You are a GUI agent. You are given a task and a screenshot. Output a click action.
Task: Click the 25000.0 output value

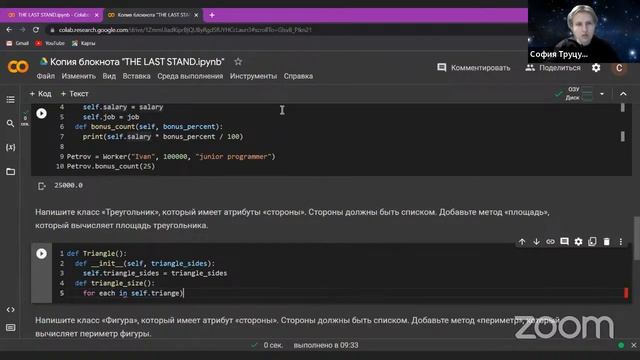68,185
